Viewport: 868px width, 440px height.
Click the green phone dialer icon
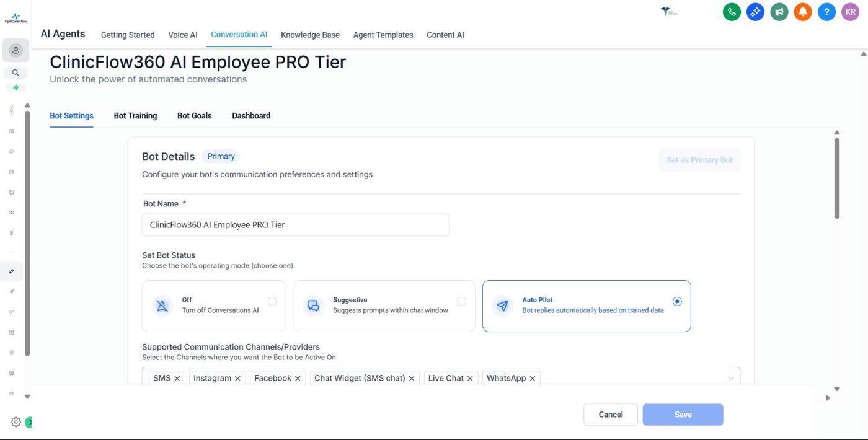coord(732,12)
